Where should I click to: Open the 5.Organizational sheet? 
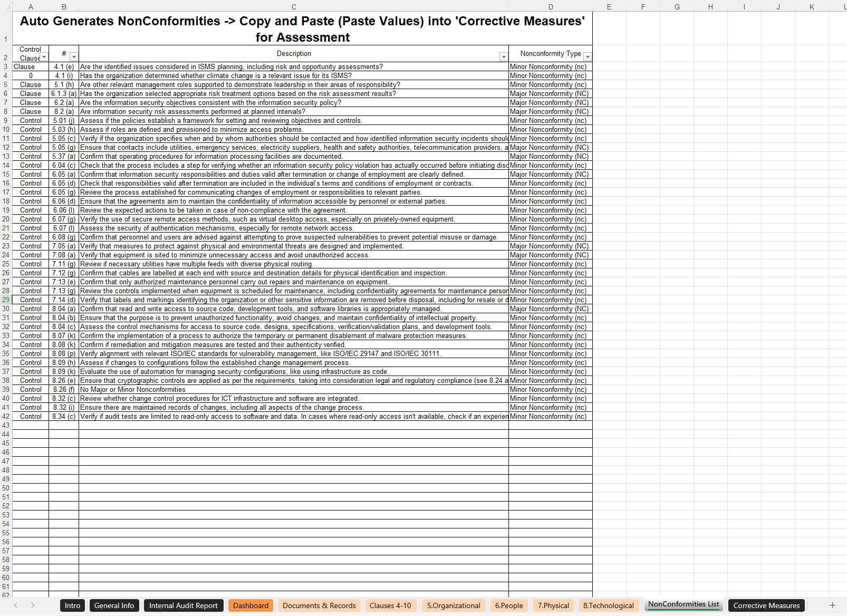pyautogui.click(x=453, y=605)
